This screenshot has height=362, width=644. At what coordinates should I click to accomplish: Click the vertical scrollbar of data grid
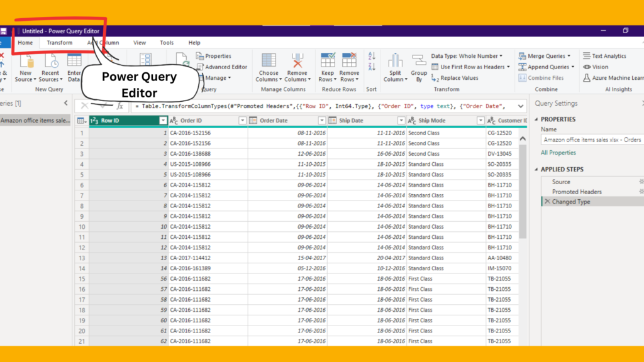(523, 191)
